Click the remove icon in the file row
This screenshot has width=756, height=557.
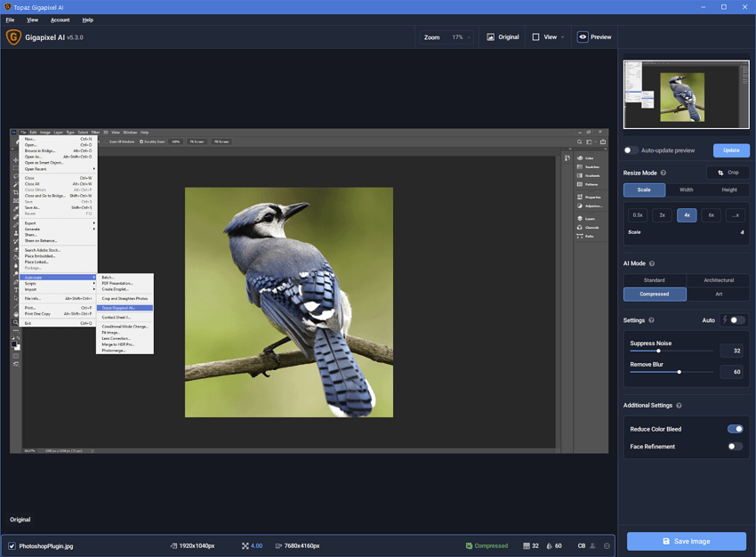coord(607,545)
